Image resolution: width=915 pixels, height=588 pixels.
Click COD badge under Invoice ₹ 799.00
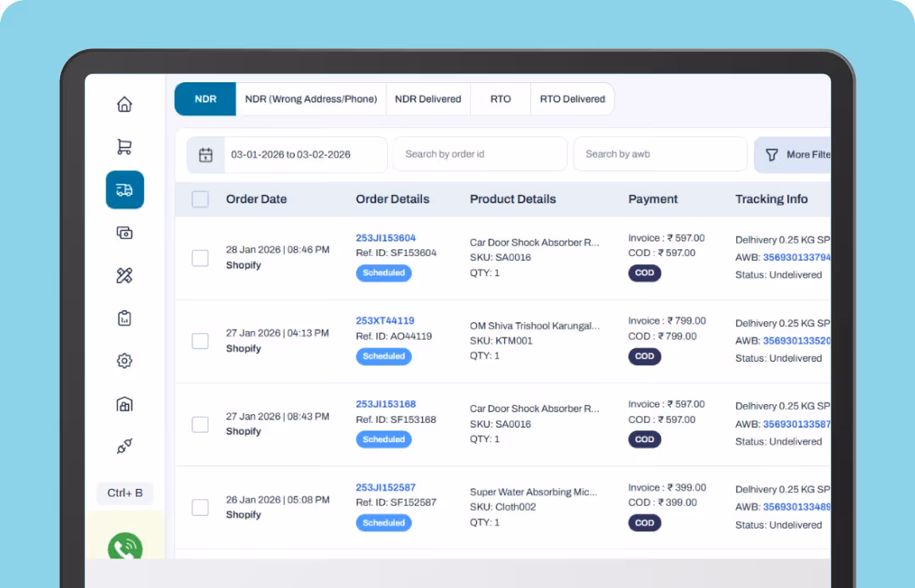tap(644, 357)
